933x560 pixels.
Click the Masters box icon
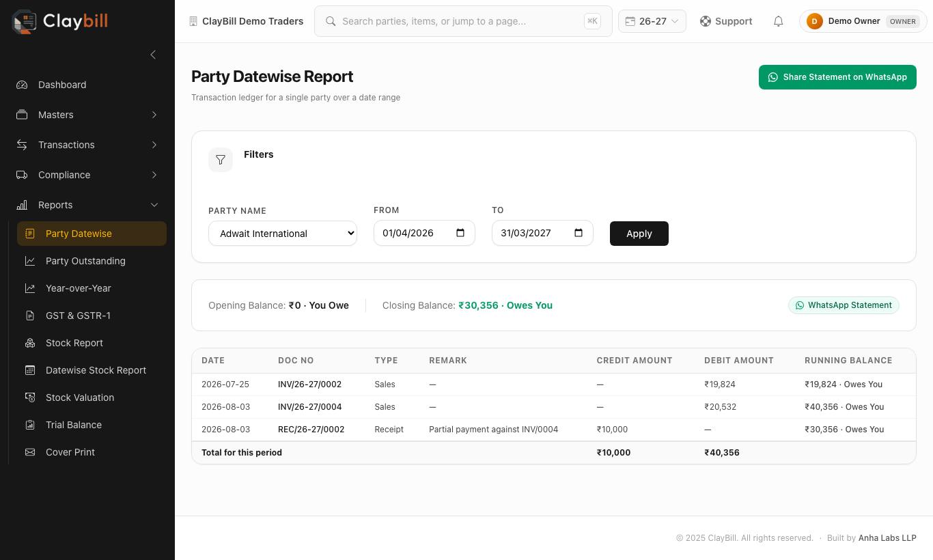pos(22,115)
